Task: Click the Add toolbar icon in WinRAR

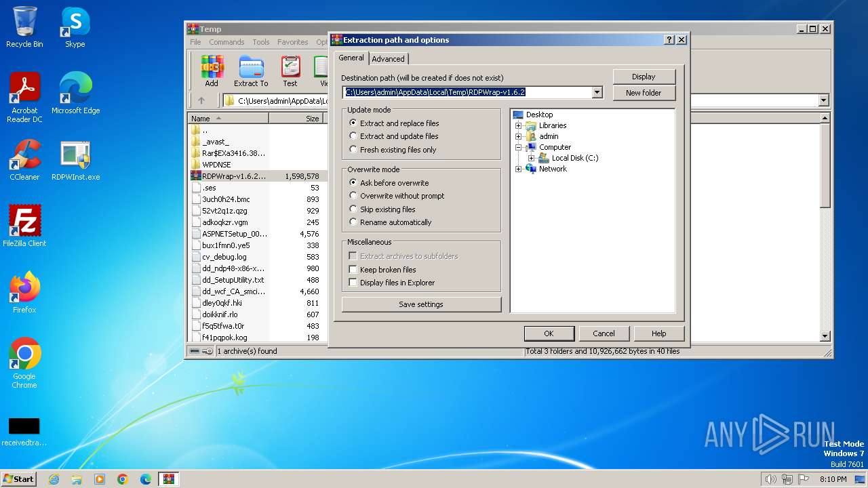Action: click(212, 71)
